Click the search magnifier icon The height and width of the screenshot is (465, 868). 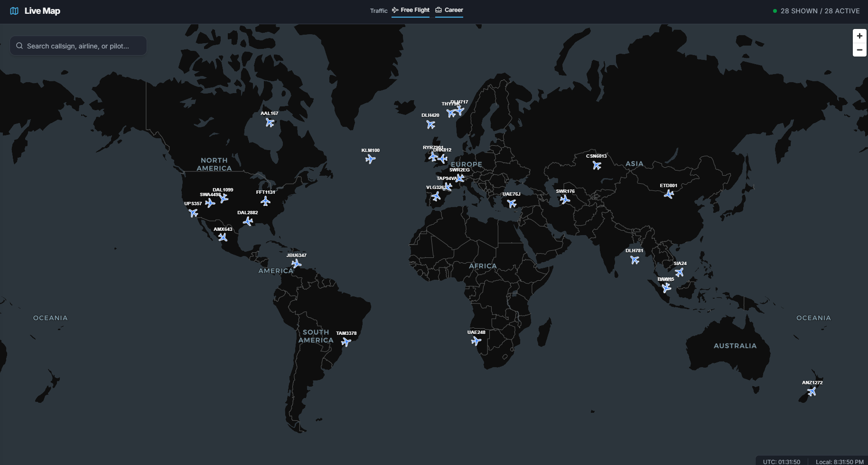[x=19, y=46]
